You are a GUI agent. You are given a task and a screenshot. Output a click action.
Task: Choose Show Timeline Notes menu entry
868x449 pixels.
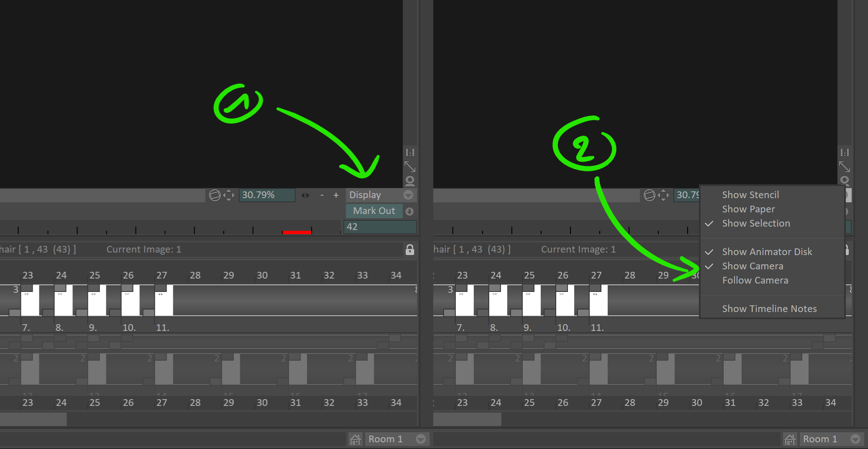tap(769, 309)
